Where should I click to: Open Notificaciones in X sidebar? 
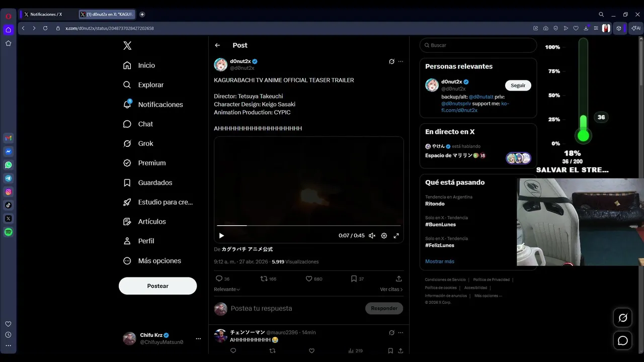[x=153, y=105]
